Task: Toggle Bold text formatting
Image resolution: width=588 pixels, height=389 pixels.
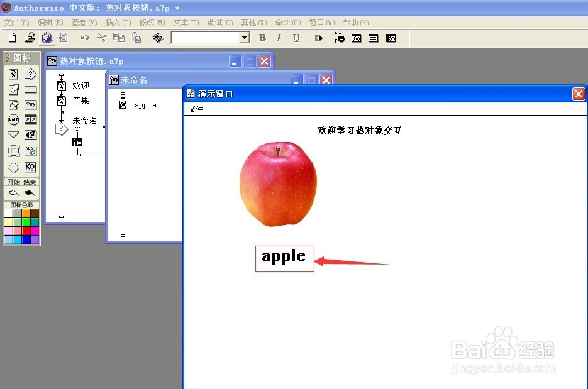Action: [x=263, y=38]
